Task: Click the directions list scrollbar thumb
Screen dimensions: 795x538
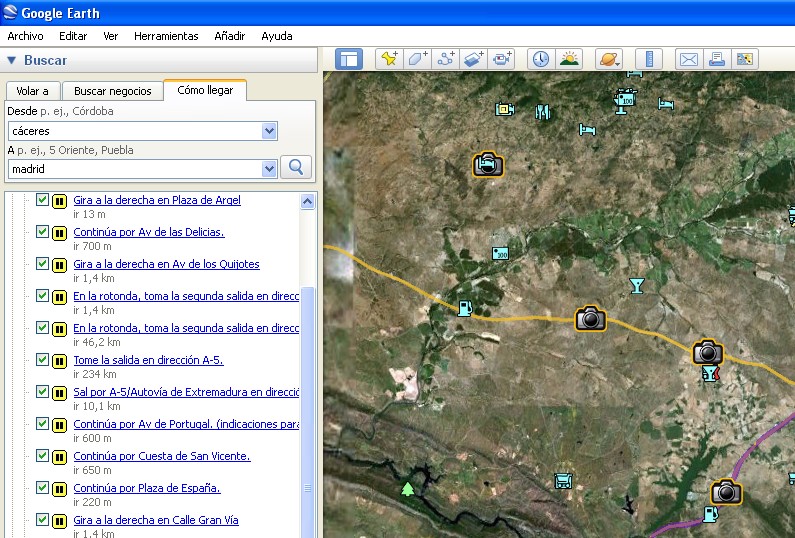Action: (x=307, y=412)
